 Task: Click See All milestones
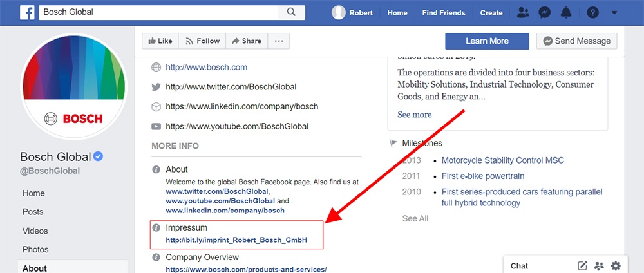point(415,219)
